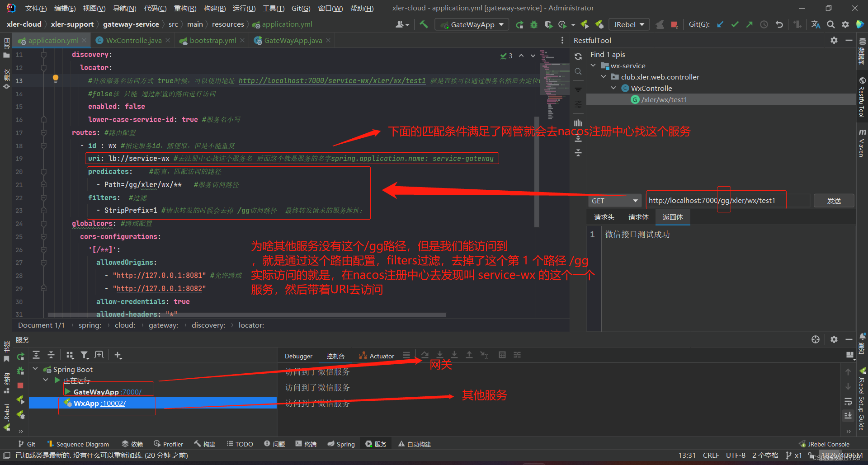The width and height of the screenshot is (868, 465).
Task: Toggle soft-wrap icon beside the console output
Action: pyautogui.click(x=848, y=401)
